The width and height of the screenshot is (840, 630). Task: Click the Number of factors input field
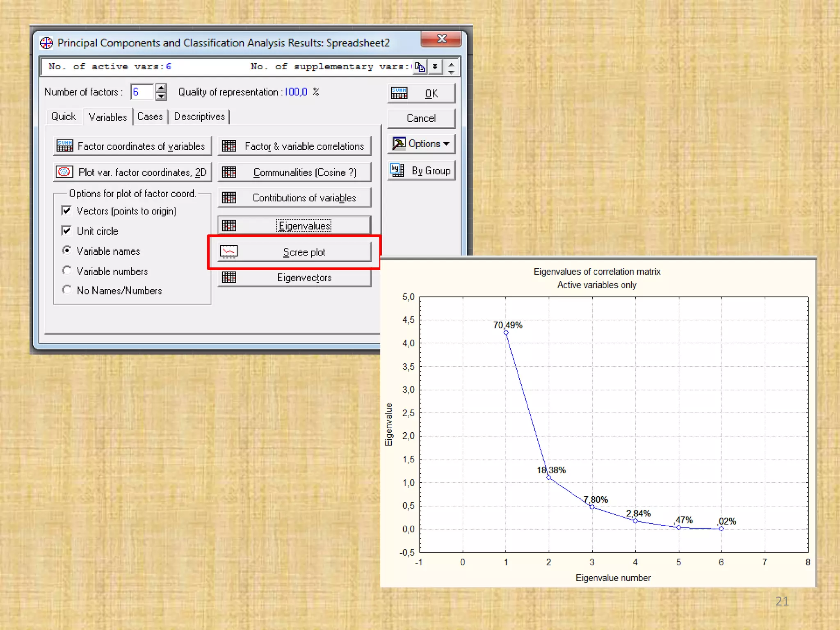(x=142, y=92)
